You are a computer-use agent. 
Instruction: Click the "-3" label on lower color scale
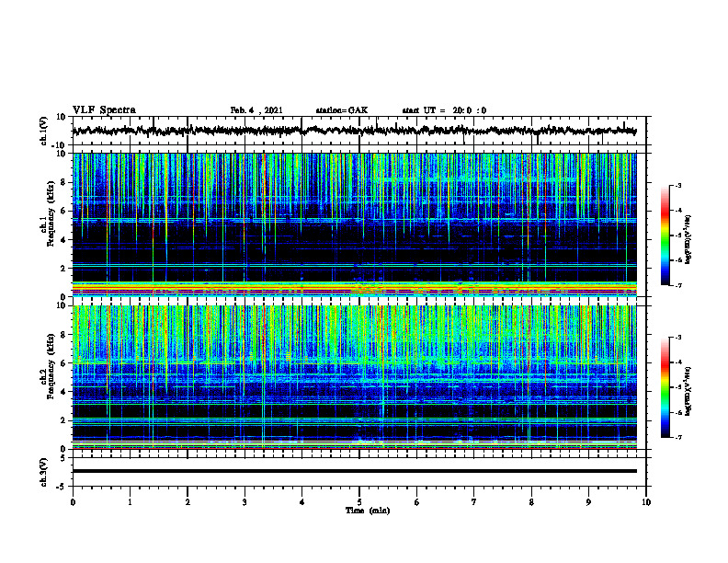(x=677, y=338)
